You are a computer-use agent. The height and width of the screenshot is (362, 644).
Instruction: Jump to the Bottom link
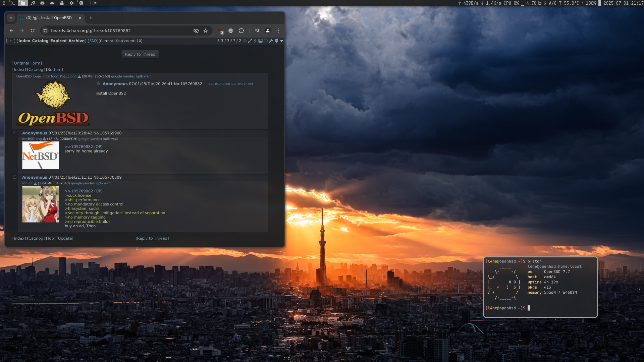point(54,70)
